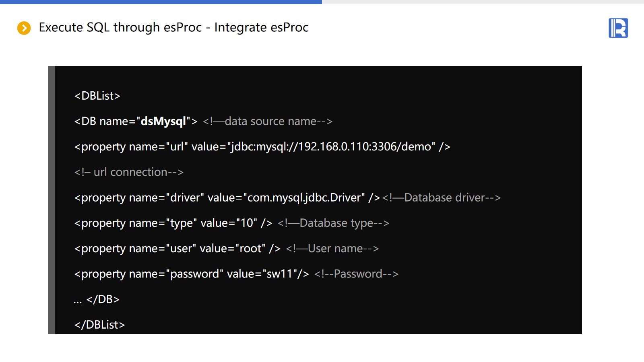Click the 'Password' comment text

[356, 274]
